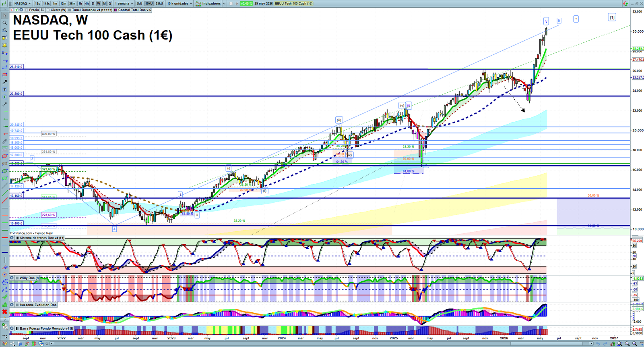Select the black arrow drawing tool
Image resolution: width=644 pixels, height=347 pixels.
click(4, 82)
